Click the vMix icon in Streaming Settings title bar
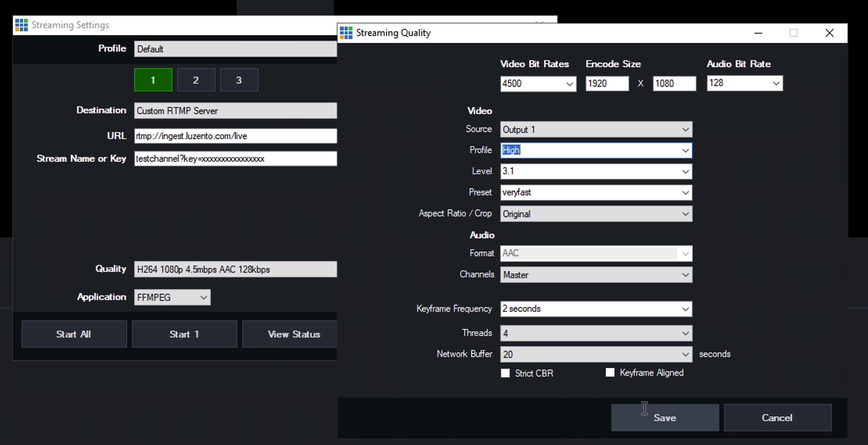Screen dimensions: 868x445 [22, 25]
